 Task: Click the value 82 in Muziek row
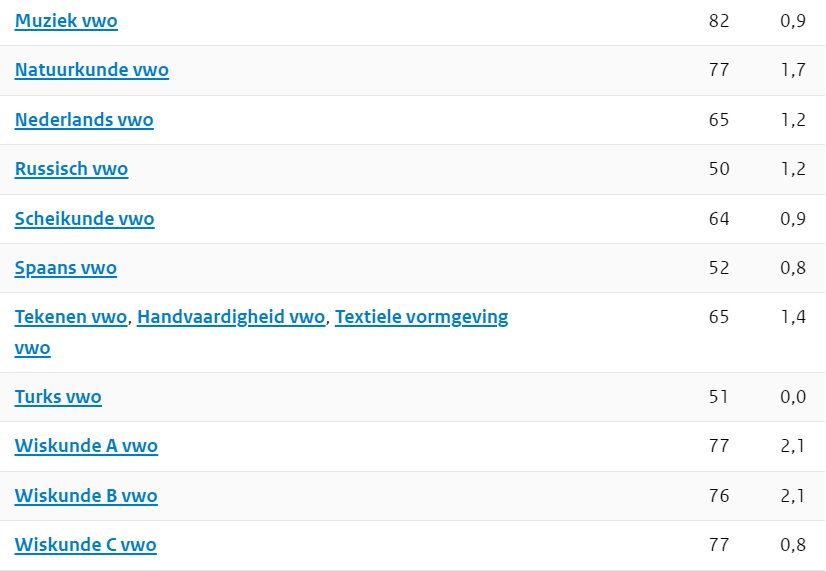[719, 21]
